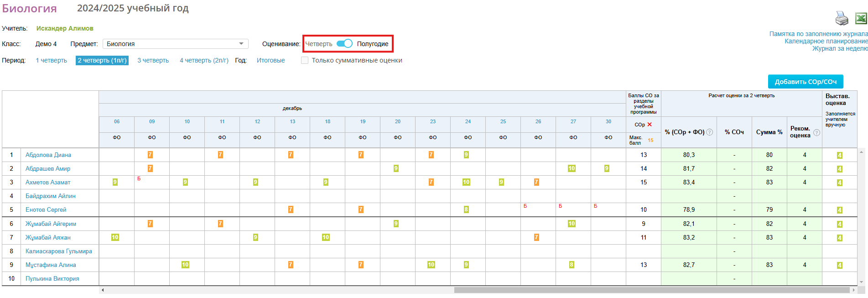
Task: Toggle grading between Четверть and Полугодие
Action: pyautogui.click(x=344, y=44)
